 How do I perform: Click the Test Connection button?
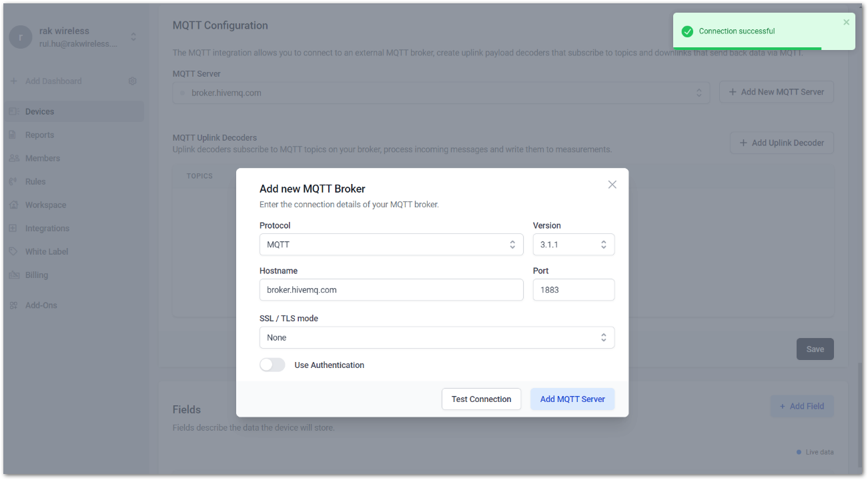481,399
